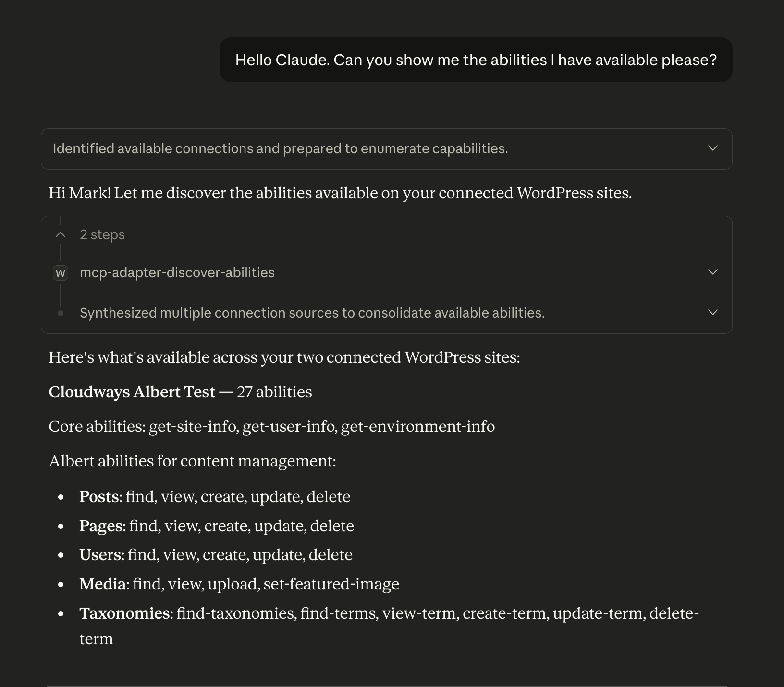Click the chevron next to mcp-adapter-discover-abilities
Screen dimensions: 784x687
(x=713, y=272)
